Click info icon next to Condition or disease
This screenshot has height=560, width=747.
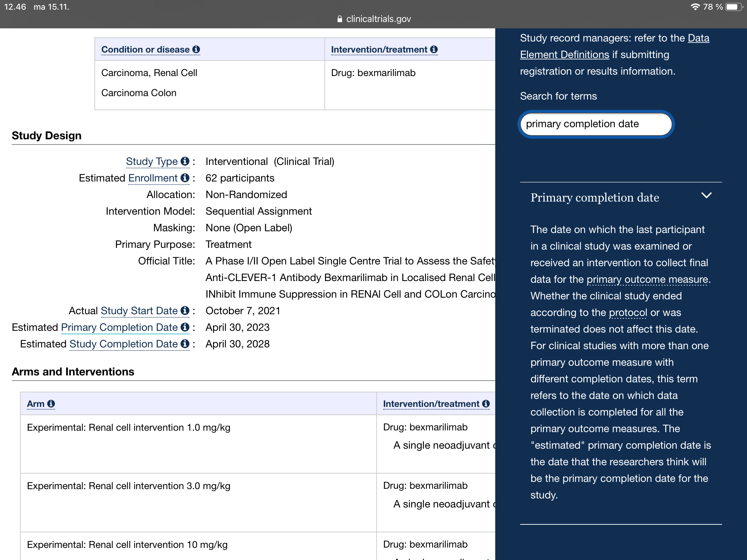(x=196, y=49)
